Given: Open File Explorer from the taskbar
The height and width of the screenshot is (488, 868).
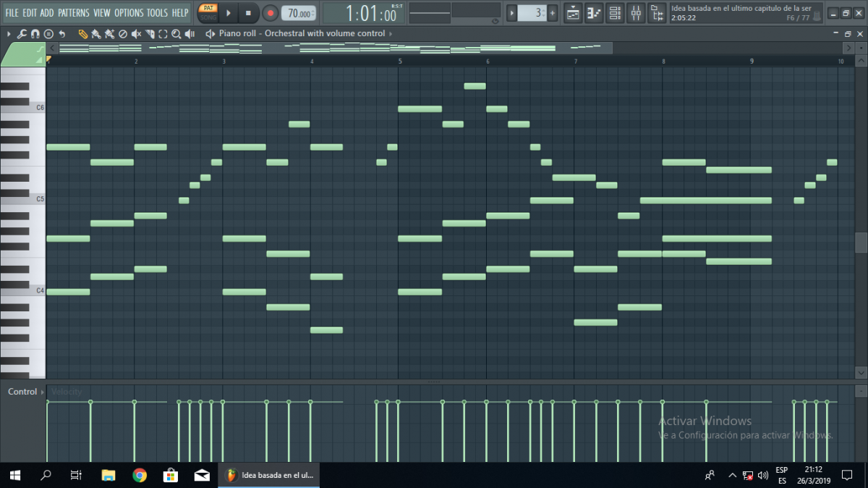Looking at the screenshot, I should 109,475.
